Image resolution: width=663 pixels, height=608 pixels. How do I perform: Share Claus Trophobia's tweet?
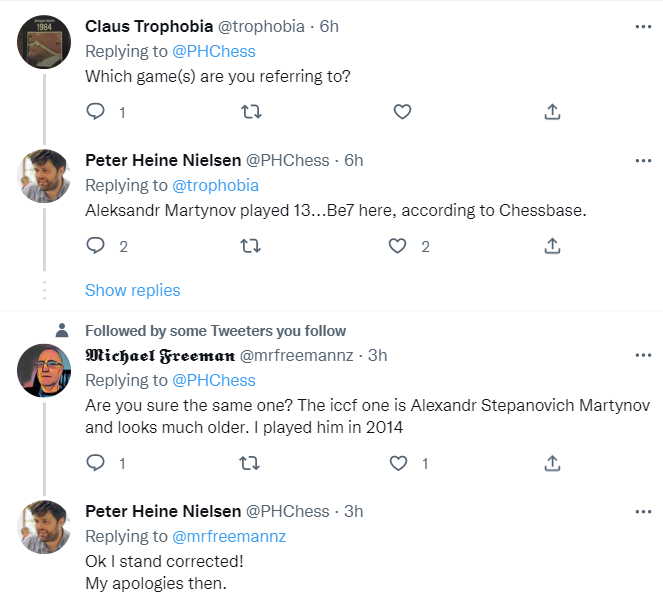552,112
